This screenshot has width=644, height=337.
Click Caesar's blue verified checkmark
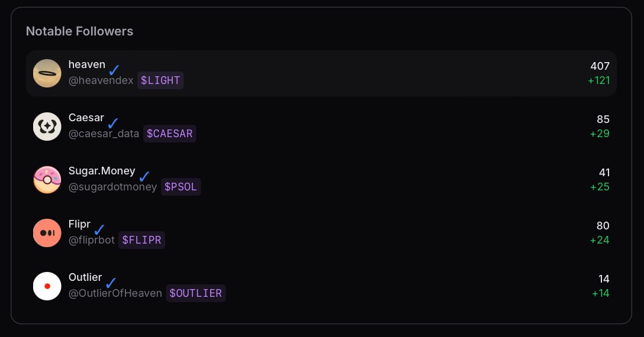[113, 123]
